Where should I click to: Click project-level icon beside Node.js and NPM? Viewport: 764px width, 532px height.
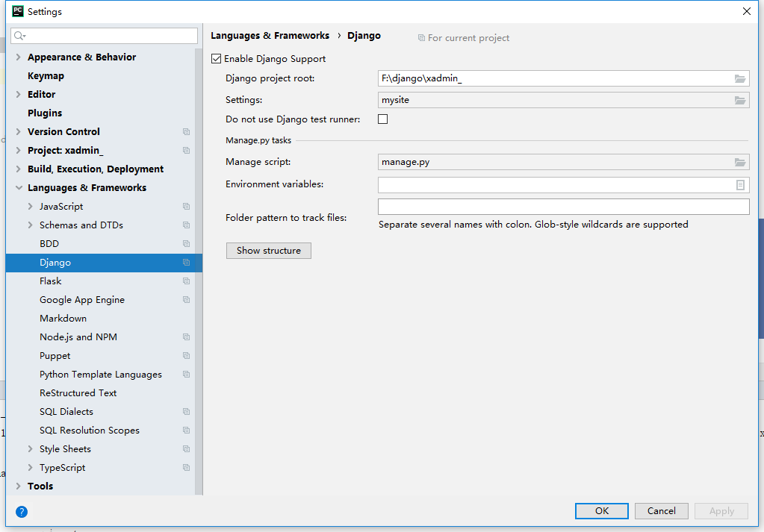[x=186, y=337]
